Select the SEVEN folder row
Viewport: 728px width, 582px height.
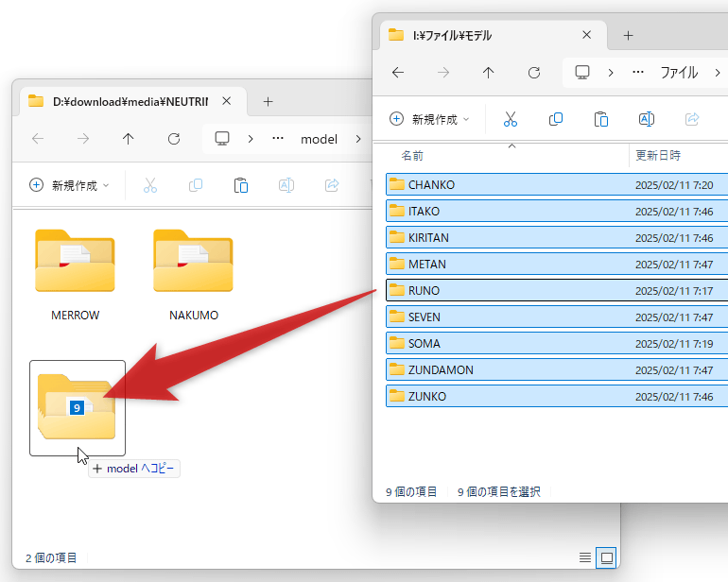click(557, 317)
